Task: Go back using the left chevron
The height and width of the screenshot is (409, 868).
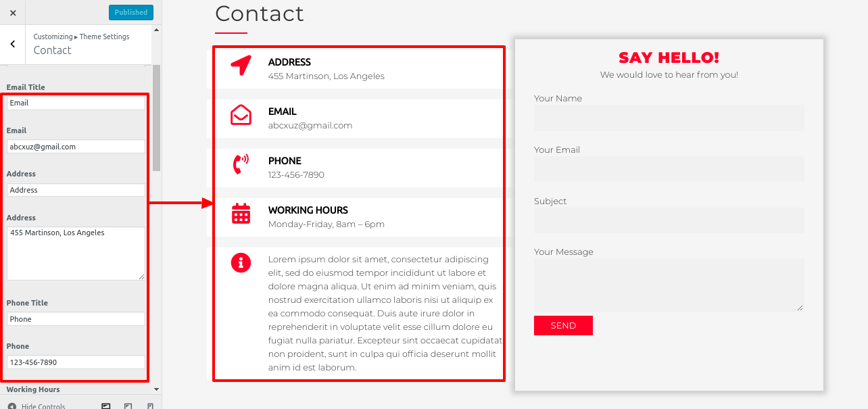Action: point(13,44)
